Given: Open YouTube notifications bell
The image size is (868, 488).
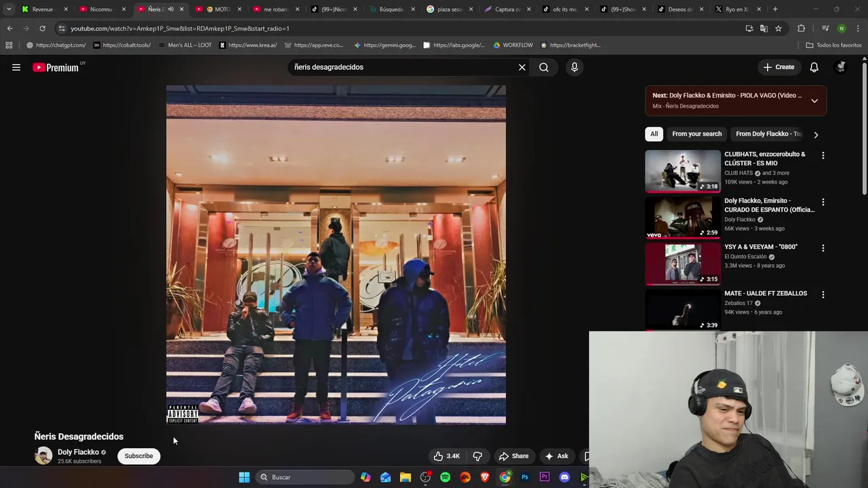Looking at the screenshot, I should click(x=814, y=67).
